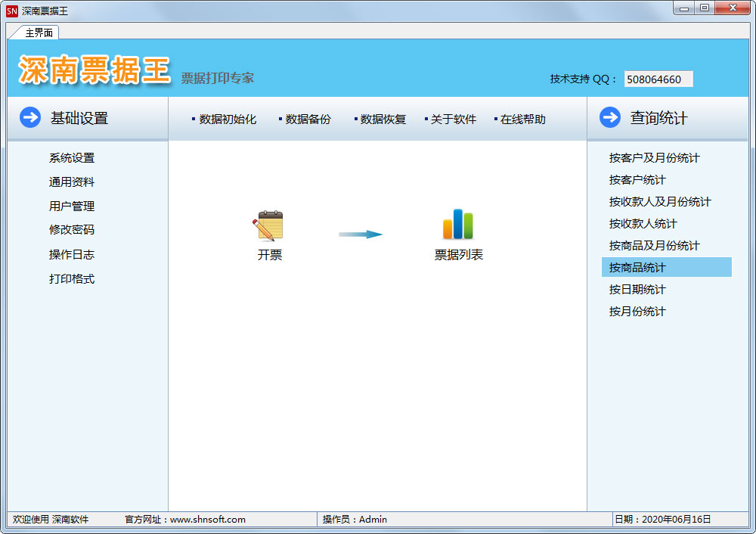Open the 票据列表 bar chart icon
The height and width of the screenshot is (534, 756).
(x=457, y=225)
